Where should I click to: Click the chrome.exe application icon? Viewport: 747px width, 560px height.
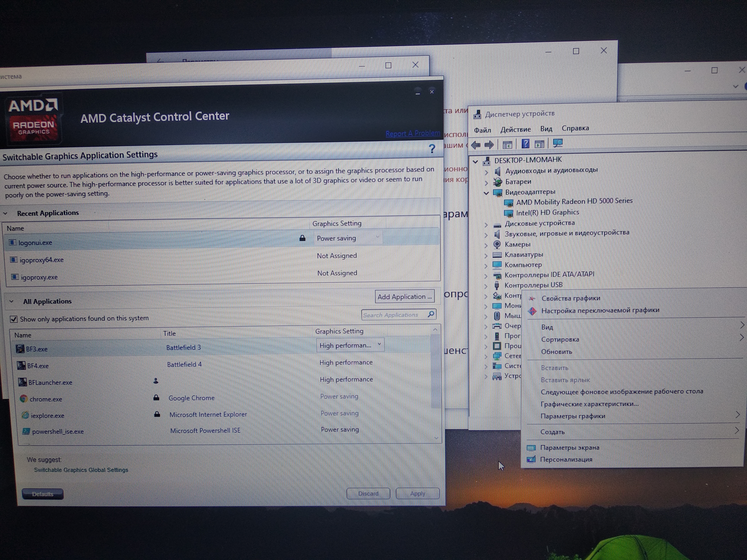[x=24, y=399]
